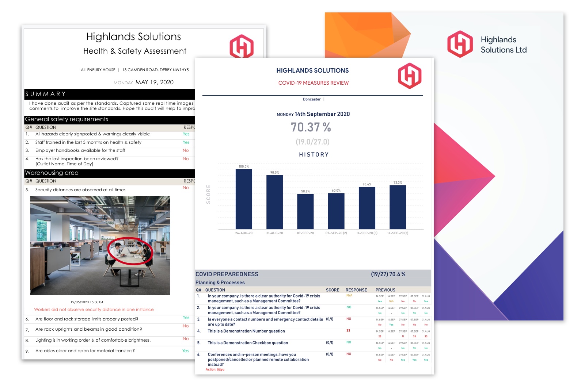Click the section score "(19/27) 70.4 %"

click(388, 274)
